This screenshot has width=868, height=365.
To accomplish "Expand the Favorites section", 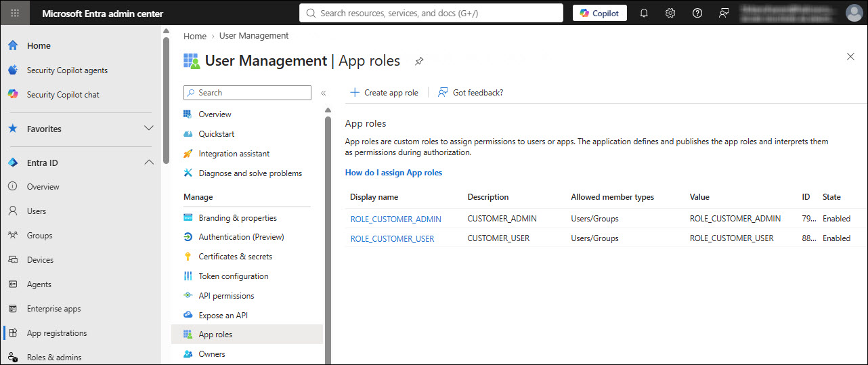I will click(149, 129).
